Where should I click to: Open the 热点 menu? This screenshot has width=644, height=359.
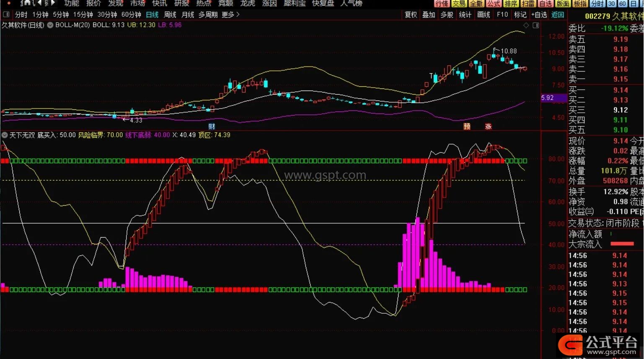pos(204,3)
